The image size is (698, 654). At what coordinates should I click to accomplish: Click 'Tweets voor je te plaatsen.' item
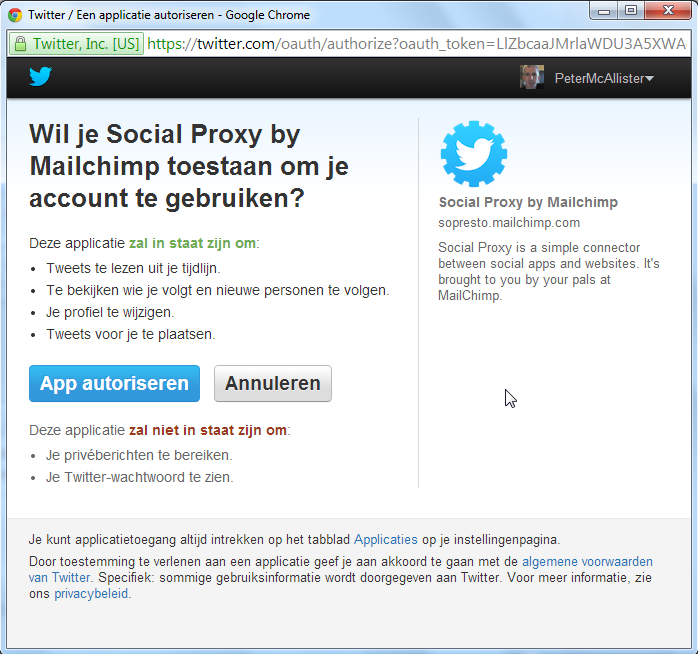click(x=131, y=334)
